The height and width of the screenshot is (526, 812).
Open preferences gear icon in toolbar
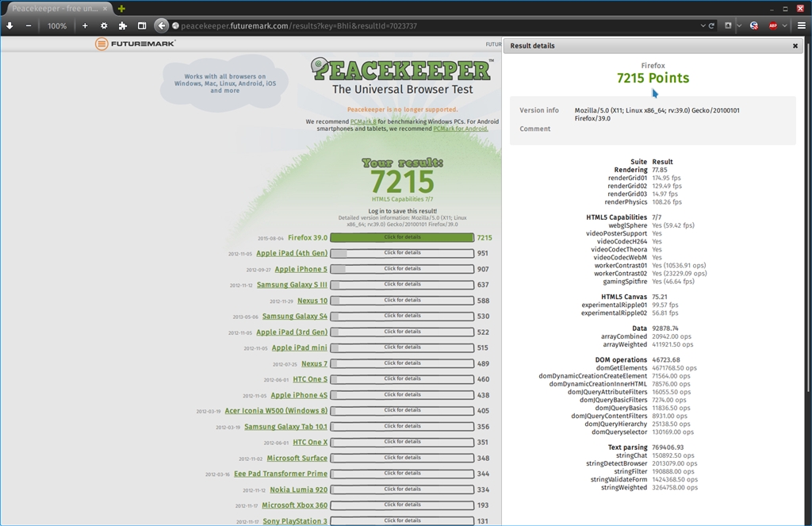pos(104,25)
